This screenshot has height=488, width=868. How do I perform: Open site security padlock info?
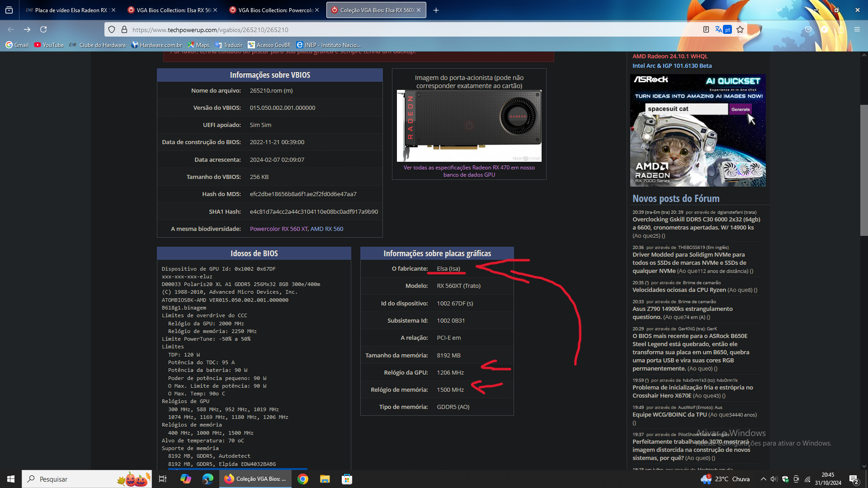click(x=124, y=29)
